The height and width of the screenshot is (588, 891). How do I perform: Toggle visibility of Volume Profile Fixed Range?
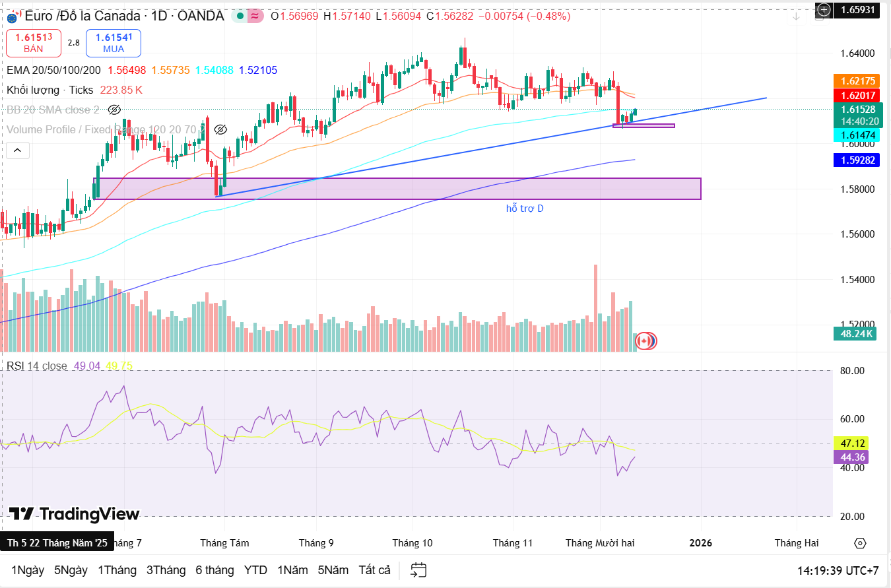[x=221, y=129]
